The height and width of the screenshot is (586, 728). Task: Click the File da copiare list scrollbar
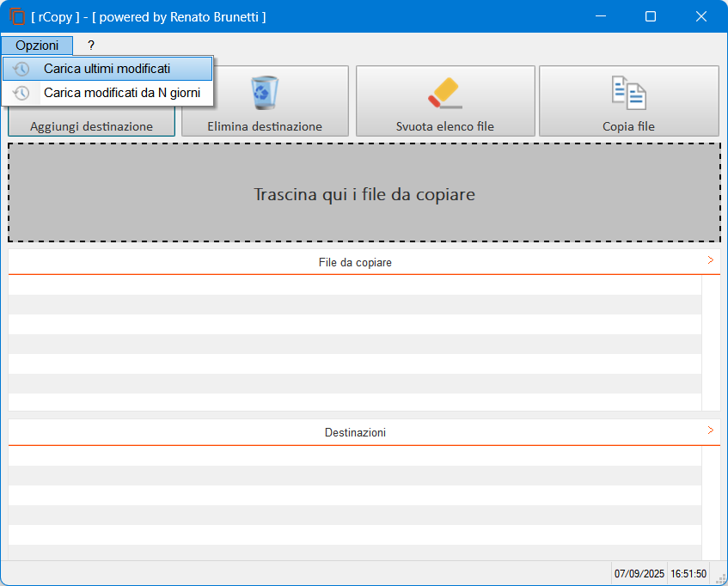(711, 342)
